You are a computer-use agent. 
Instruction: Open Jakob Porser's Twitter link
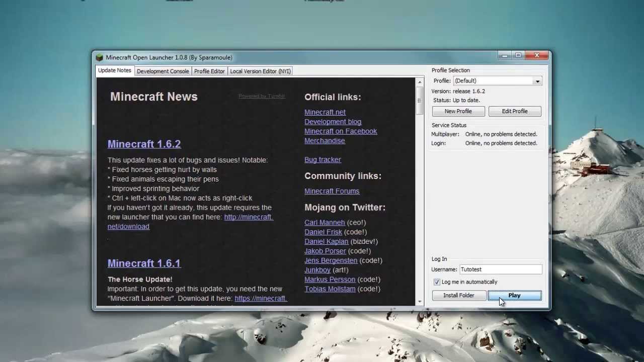point(325,251)
